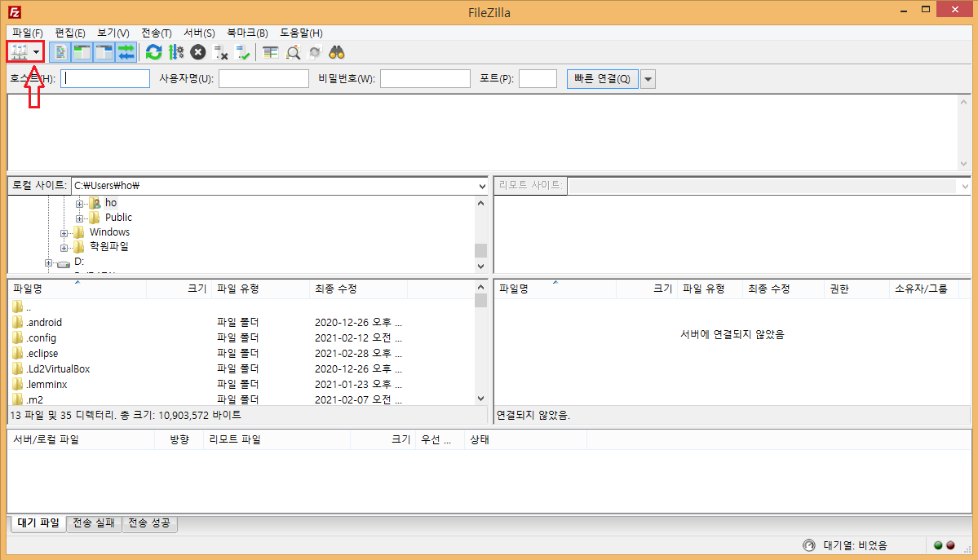Select the parent directory '..' row

pos(242,306)
